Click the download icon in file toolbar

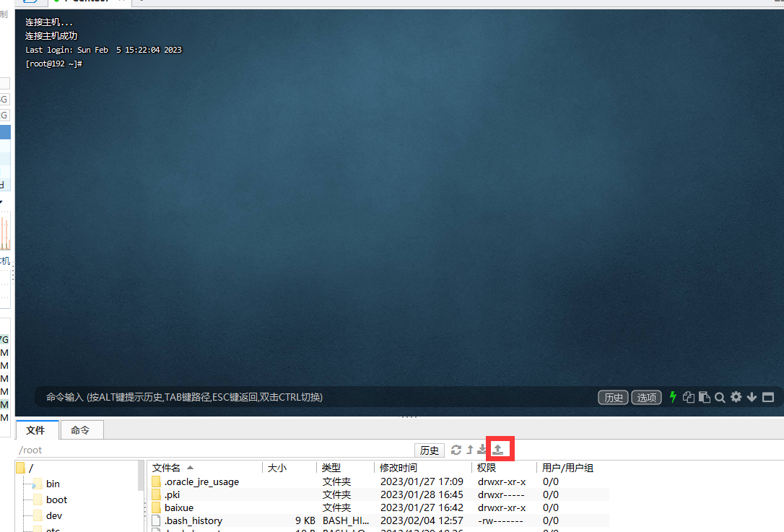coord(482,450)
